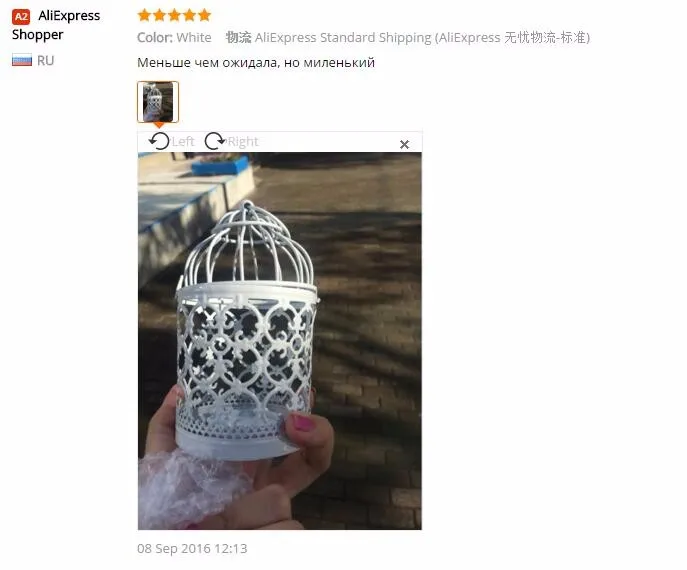This screenshot has height=570, width=687.
Task: Click the enlarged white birdcage photo
Action: point(280,341)
